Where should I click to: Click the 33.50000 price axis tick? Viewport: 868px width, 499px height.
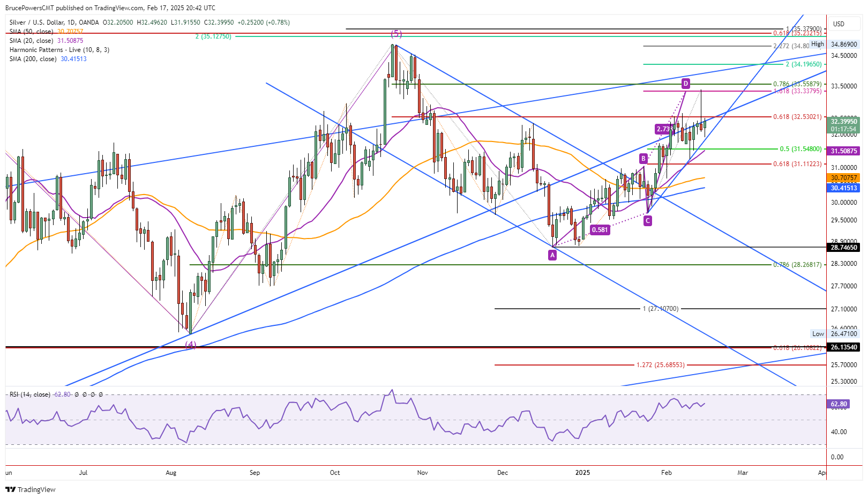pos(844,86)
